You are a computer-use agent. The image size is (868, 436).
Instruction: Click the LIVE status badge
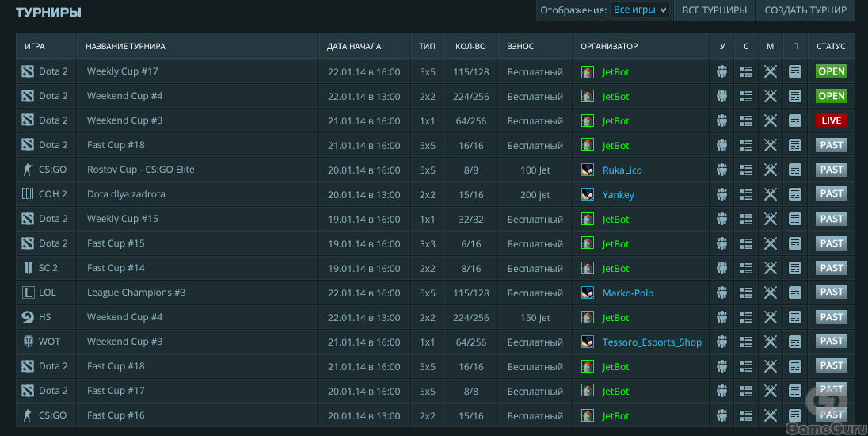click(831, 120)
